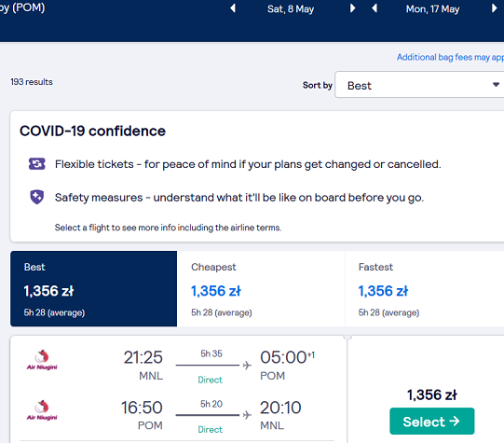
Task: Click the 193 results count text
Action: tap(32, 82)
